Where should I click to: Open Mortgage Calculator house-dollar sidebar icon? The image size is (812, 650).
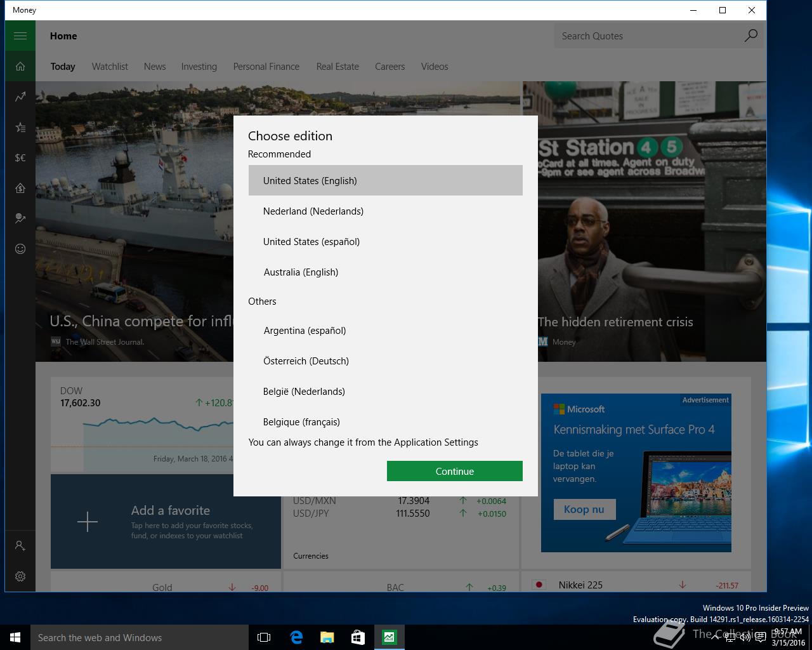tap(20, 188)
